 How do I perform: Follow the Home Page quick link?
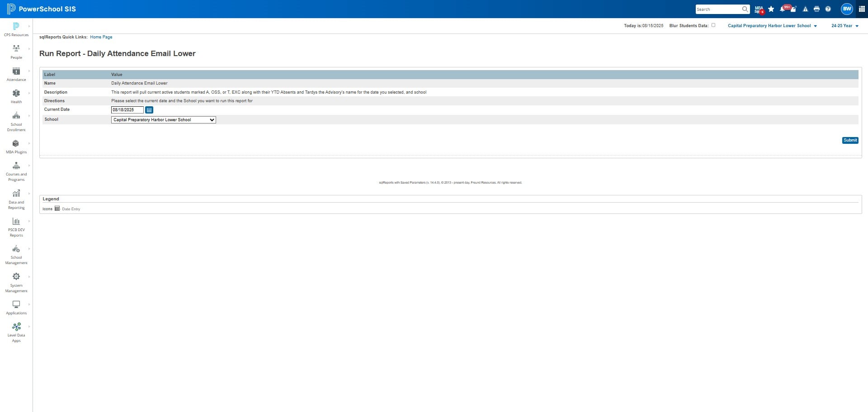click(x=101, y=37)
